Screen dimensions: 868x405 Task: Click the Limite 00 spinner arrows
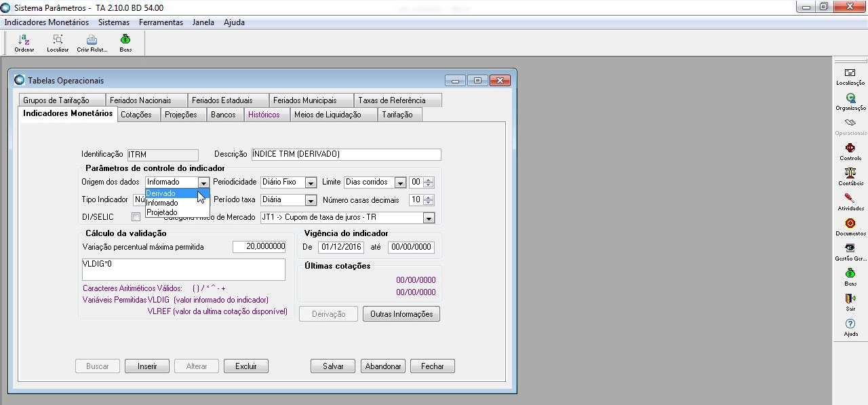[428, 182]
